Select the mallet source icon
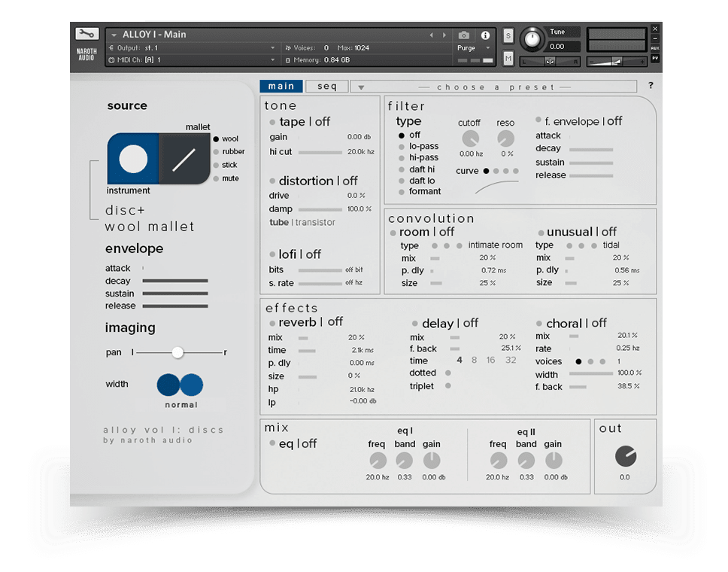The height and width of the screenshot is (572, 728). (184, 159)
